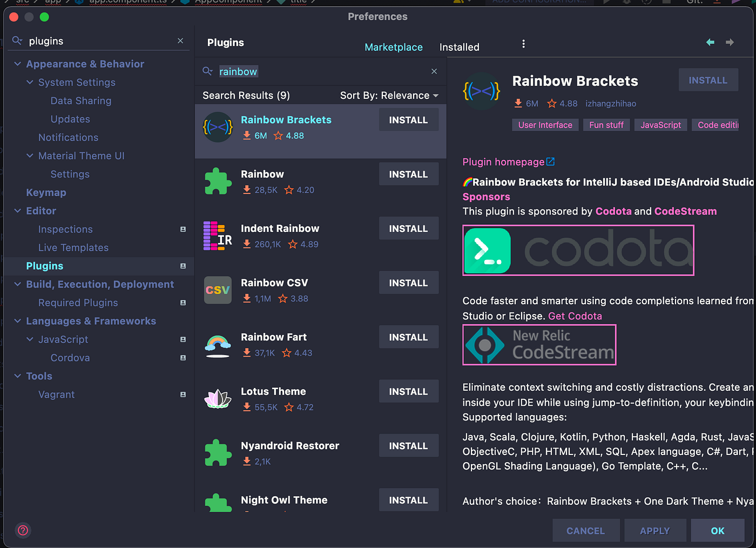Clear the settings search 'plugins' field
The image size is (756, 548).
coord(180,41)
